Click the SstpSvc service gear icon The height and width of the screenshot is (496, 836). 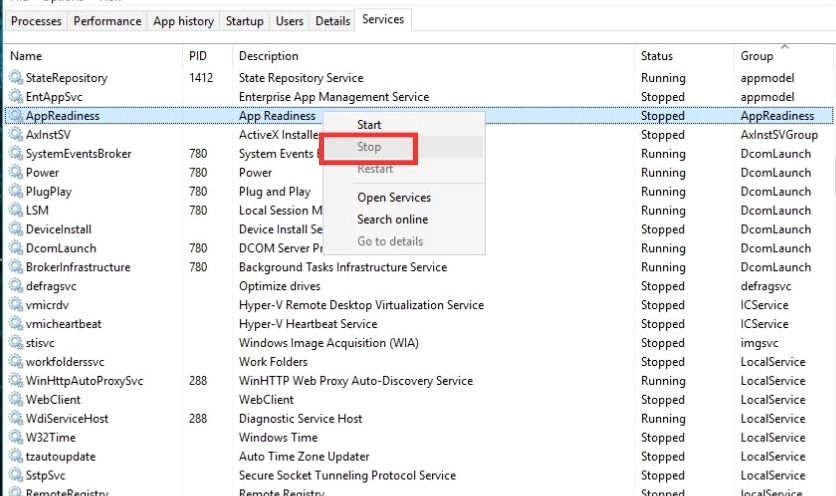pos(16,475)
